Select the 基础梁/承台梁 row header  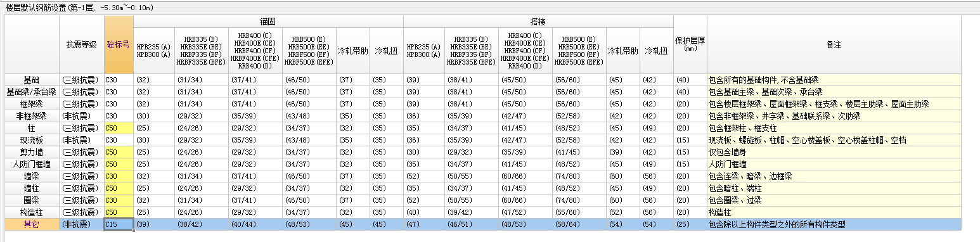32,92
